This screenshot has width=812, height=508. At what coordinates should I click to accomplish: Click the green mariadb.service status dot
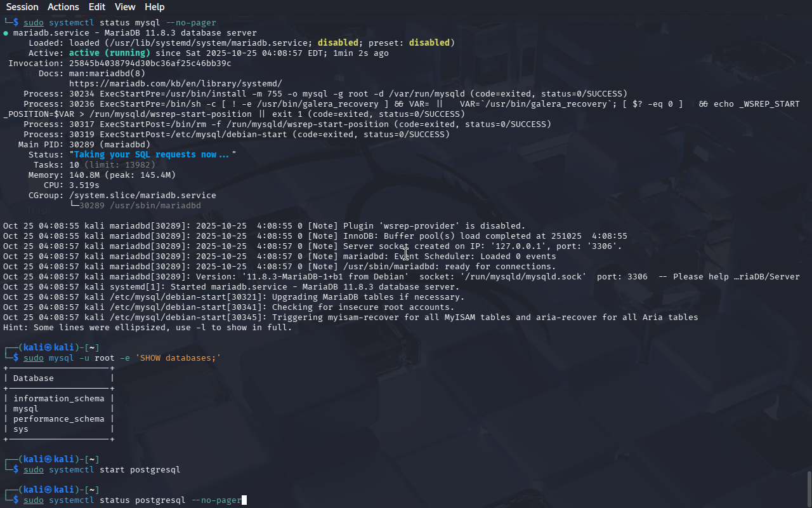point(6,33)
